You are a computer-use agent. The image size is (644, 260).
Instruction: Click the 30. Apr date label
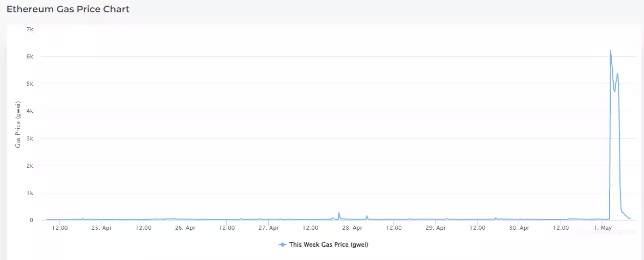click(x=519, y=228)
